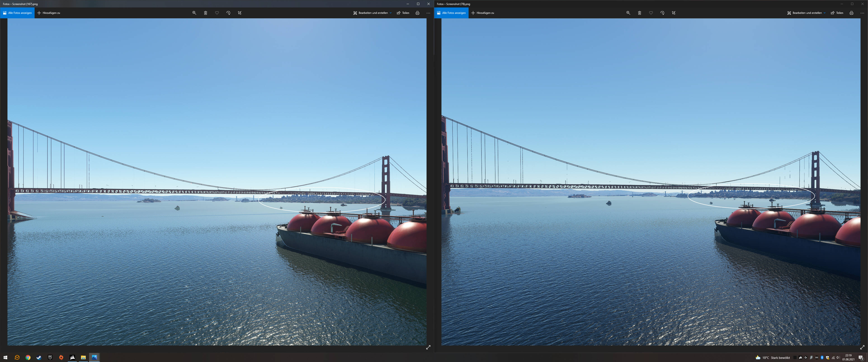Print the left photo, Screenshot (167)

coord(417,13)
